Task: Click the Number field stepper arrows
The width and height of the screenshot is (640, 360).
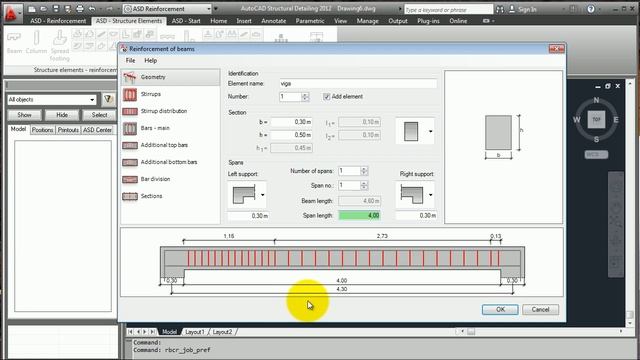Action: point(305,97)
